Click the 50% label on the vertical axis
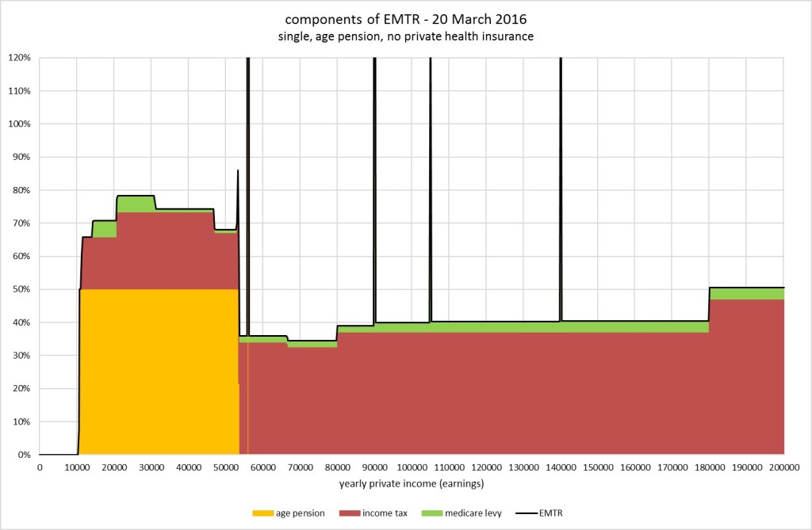 (x=22, y=289)
